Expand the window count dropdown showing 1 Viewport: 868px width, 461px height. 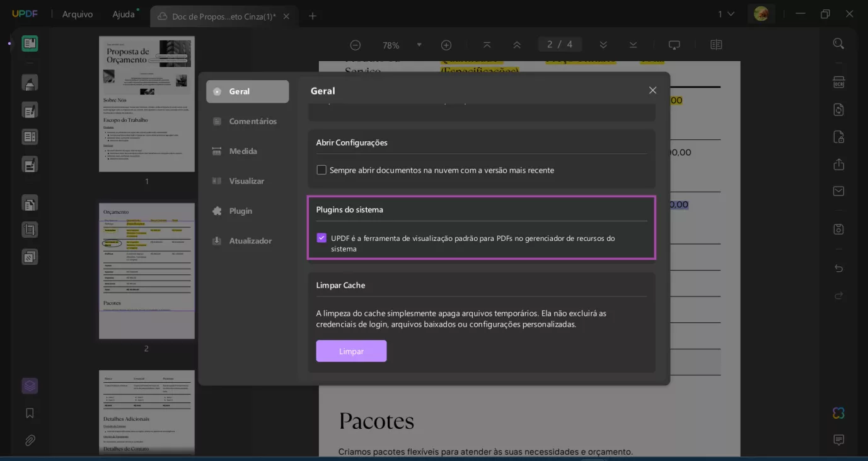[x=726, y=14]
